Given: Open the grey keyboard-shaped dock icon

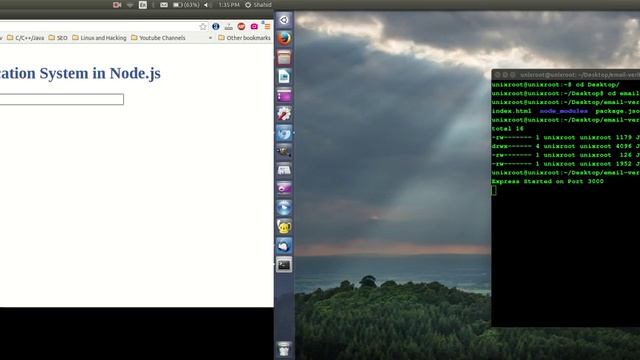Looking at the screenshot, I should 284,170.
